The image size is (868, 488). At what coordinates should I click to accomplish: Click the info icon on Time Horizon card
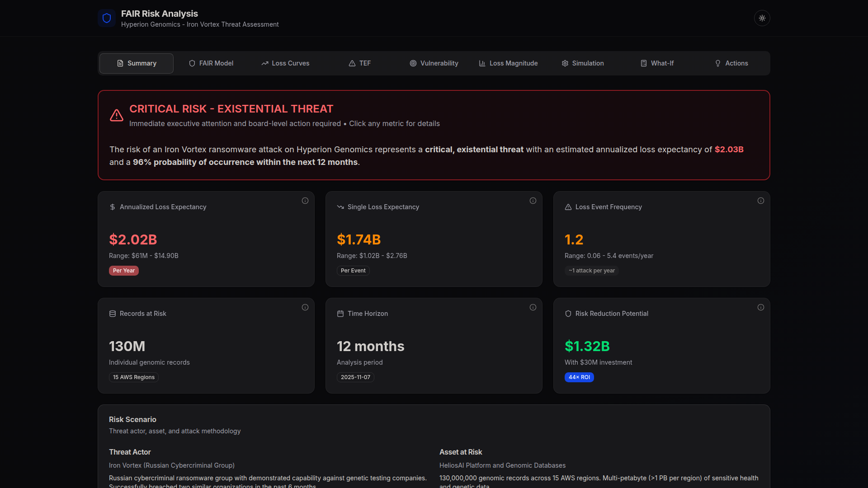click(x=533, y=307)
